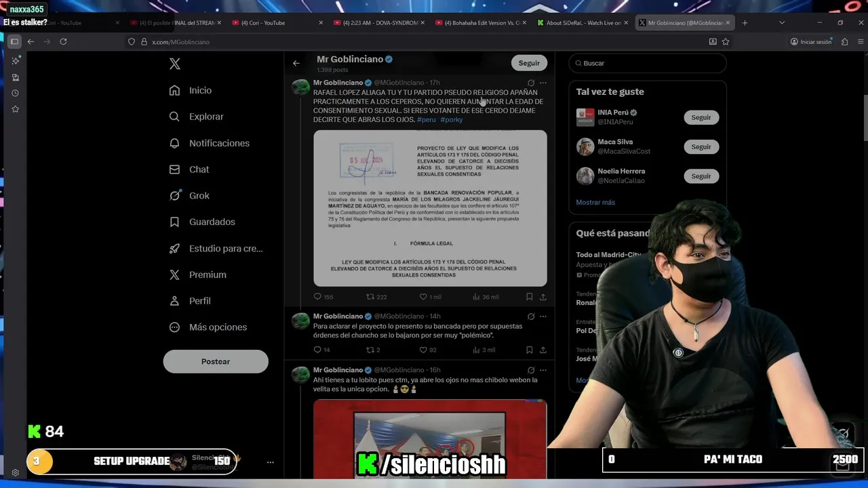The image size is (868, 488).
Task: Open Notificaciones in sidebar
Action: [210, 143]
